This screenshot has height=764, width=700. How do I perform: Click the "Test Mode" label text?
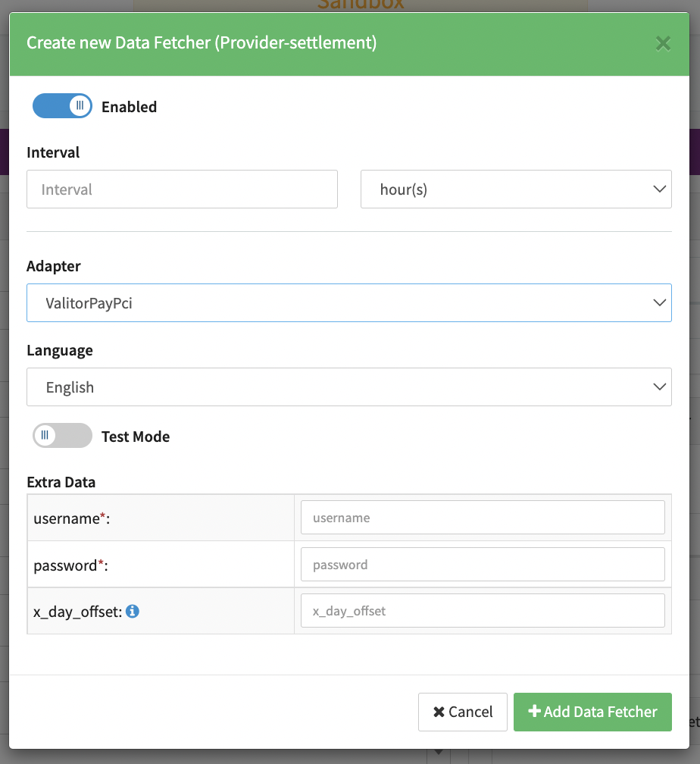[136, 437]
